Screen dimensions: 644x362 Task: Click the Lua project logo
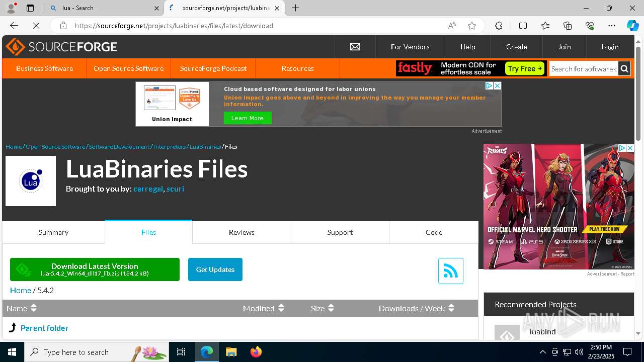(x=31, y=181)
